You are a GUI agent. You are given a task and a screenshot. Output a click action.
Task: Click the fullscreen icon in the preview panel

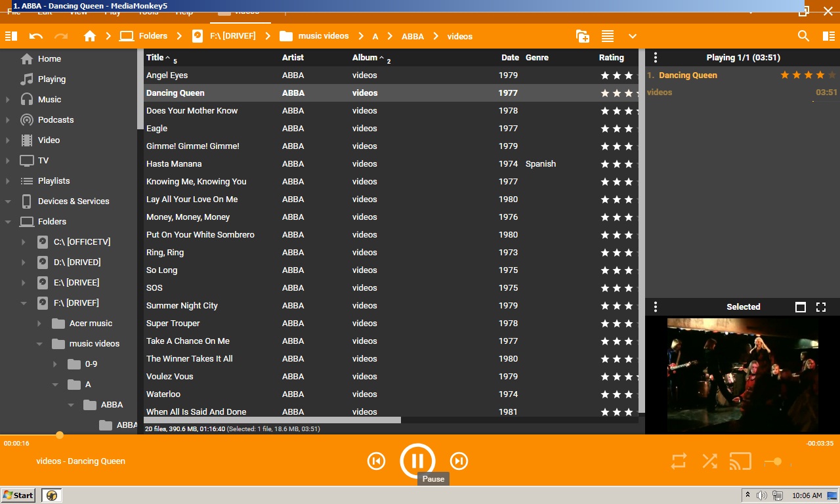(820, 307)
